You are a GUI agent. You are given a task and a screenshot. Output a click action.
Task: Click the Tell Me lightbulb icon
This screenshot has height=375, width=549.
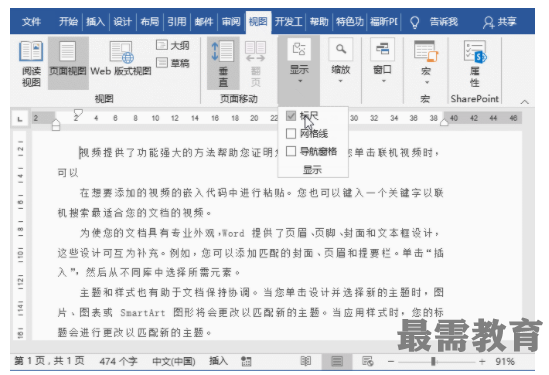point(415,22)
